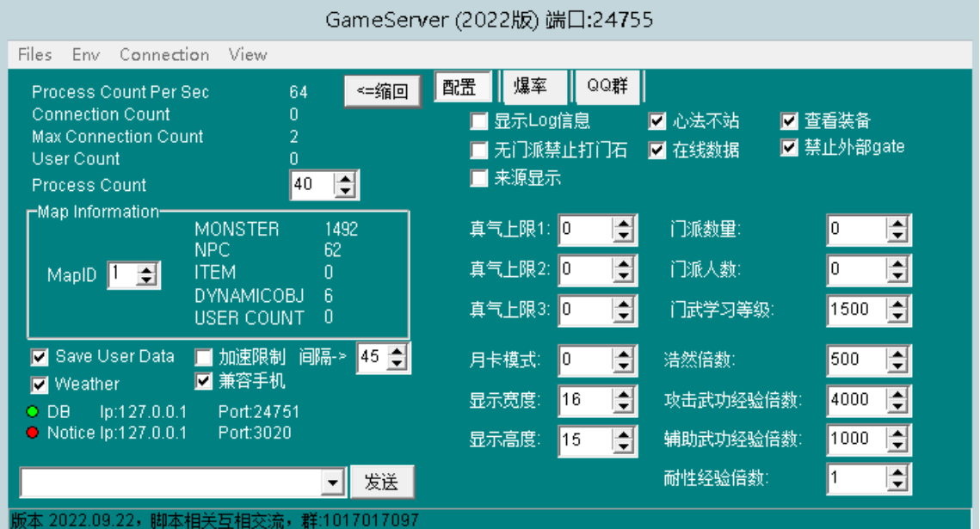Decrease the 攻击武功经验倍数 spinner value
The image size is (980, 529).
pos(897,405)
